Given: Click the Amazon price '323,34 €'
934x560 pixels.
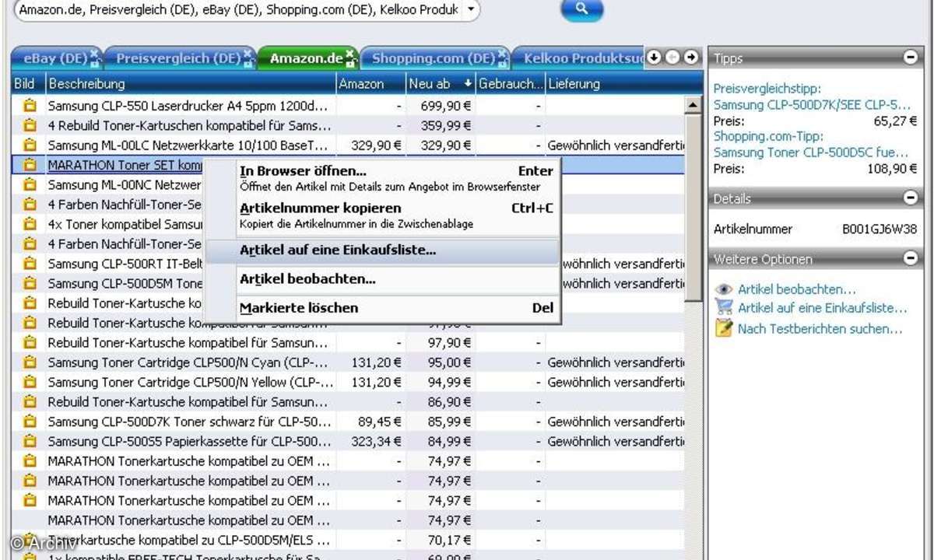Looking at the screenshot, I should coord(377,441).
